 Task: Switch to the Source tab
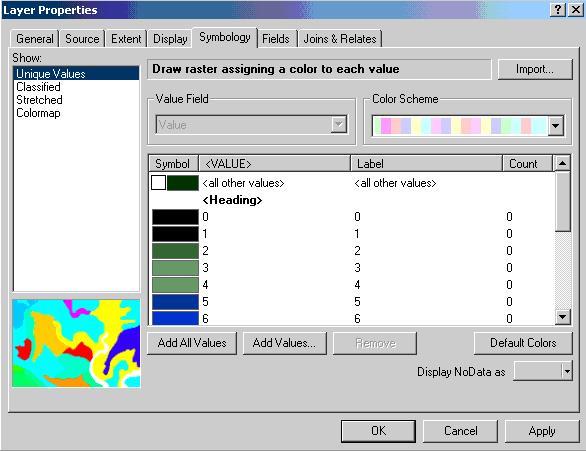click(82, 39)
